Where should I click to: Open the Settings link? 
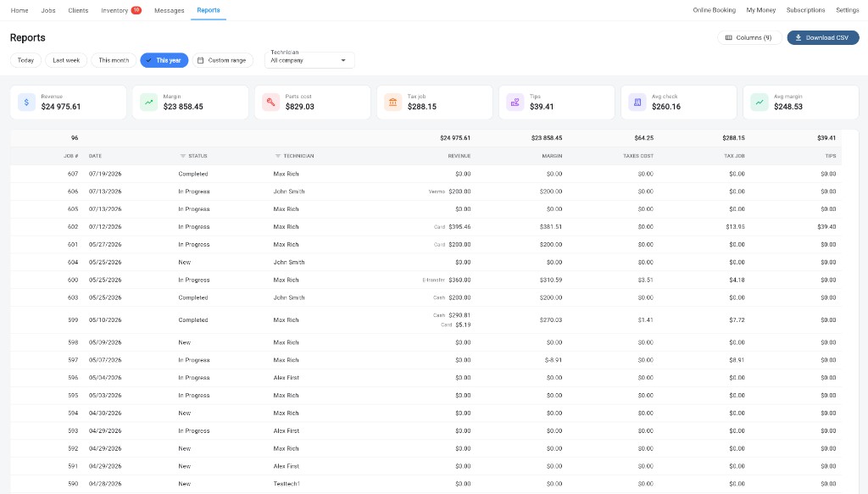848,10
